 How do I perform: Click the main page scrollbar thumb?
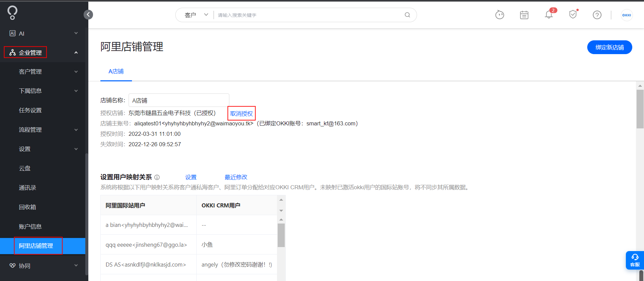pos(640,109)
